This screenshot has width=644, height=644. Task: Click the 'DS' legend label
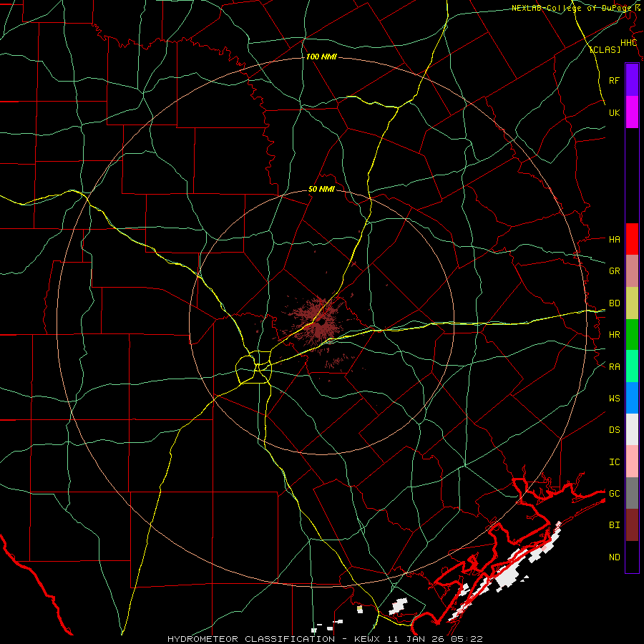click(x=614, y=429)
